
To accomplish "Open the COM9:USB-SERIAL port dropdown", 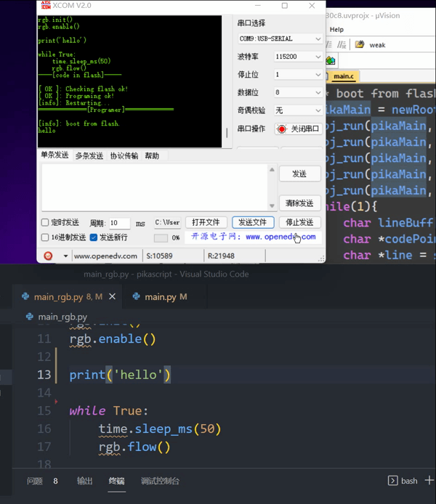I will click(x=280, y=39).
